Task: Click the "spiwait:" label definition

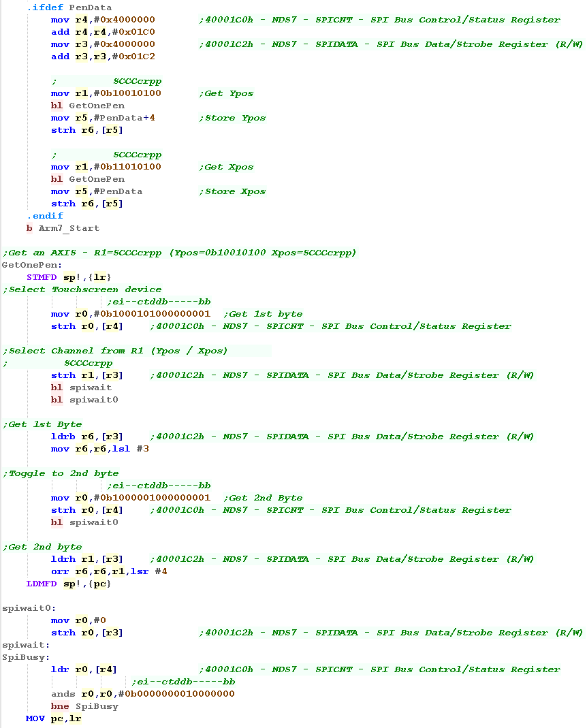Action: tap(26, 645)
